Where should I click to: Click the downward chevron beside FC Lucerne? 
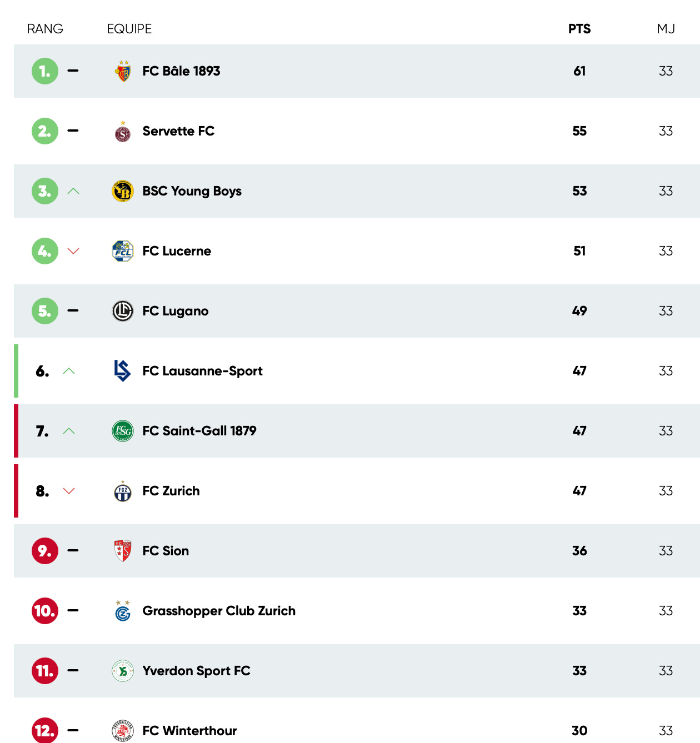(x=73, y=251)
